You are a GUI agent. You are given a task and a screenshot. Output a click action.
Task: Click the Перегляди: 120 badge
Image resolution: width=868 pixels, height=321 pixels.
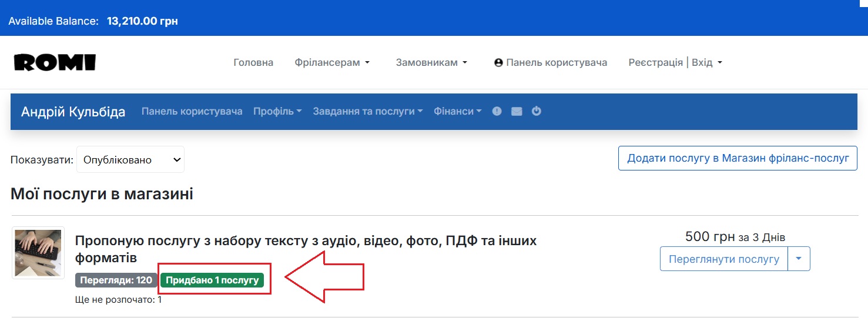point(116,280)
